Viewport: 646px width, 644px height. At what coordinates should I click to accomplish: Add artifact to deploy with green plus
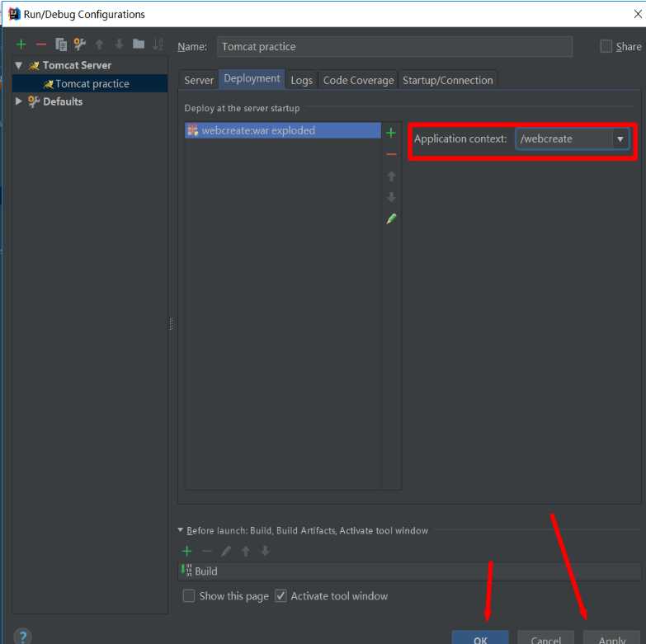391,133
